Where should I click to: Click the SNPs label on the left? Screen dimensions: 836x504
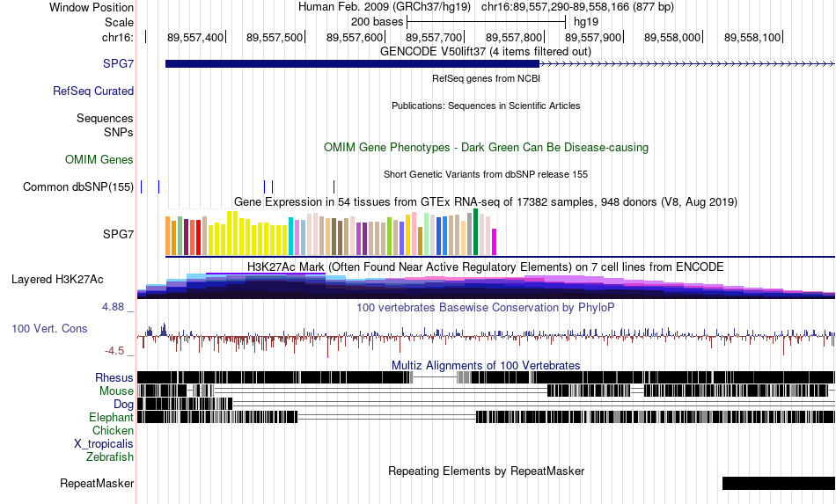point(119,132)
